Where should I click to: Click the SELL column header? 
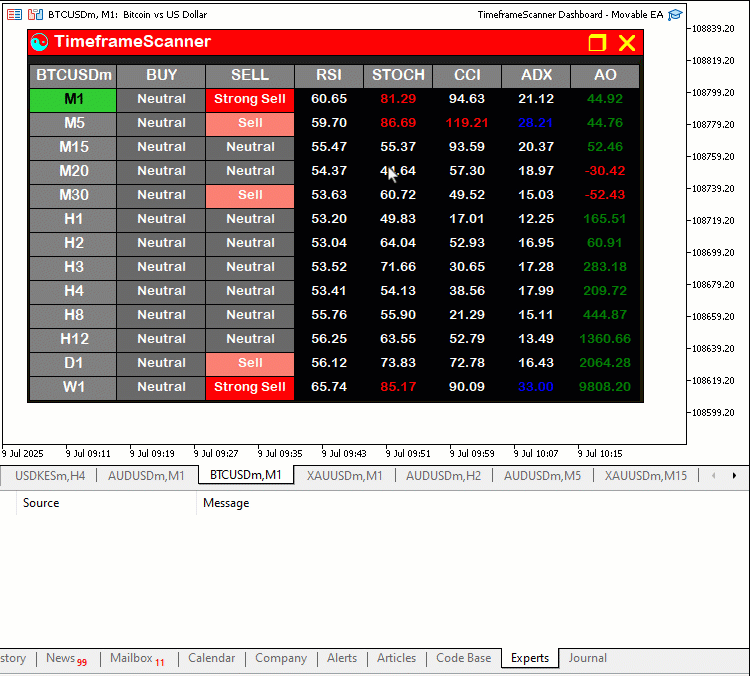250,76
